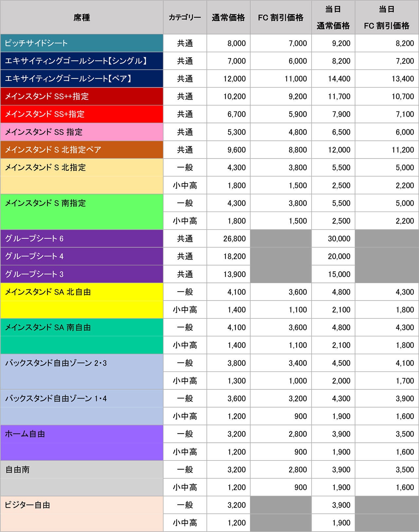Select the メインスタンド SS 指定 label
This screenshot has width=419, height=532.
[82, 132]
